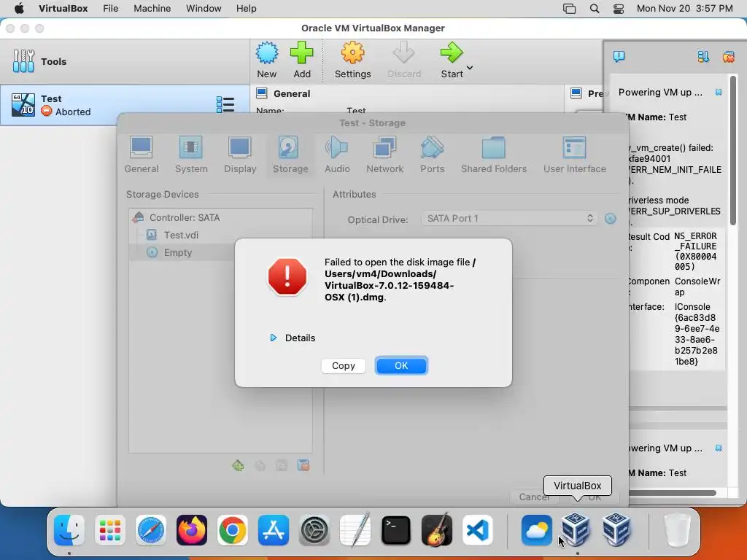Screen dimensions: 747x560
Task: Open System Settings from the Dock
Action: pyautogui.click(x=314, y=530)
